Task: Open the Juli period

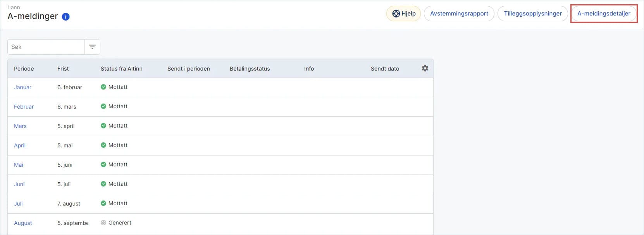Action: pos(19,204)
